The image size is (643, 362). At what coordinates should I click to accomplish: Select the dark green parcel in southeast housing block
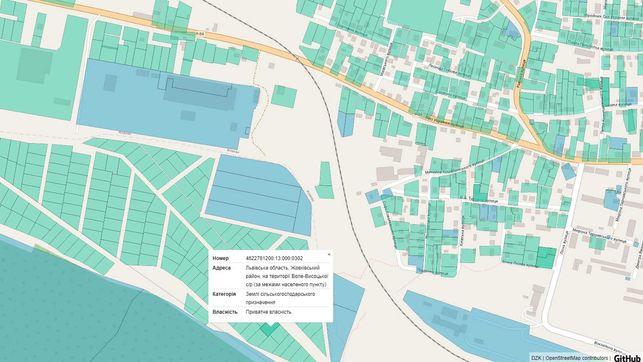pos(546,257)
